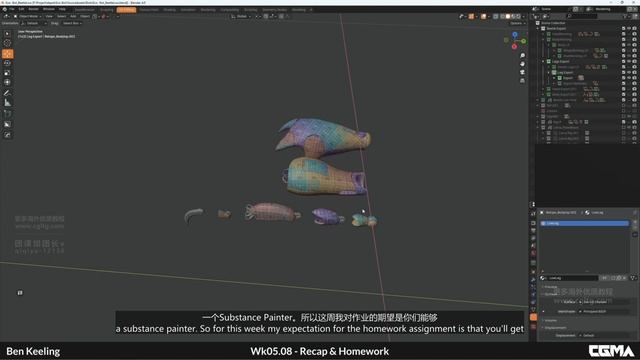Screen dimensions: 640x360
Task: Open the Texture properties tab icon
Action: [x=533, y=327]
